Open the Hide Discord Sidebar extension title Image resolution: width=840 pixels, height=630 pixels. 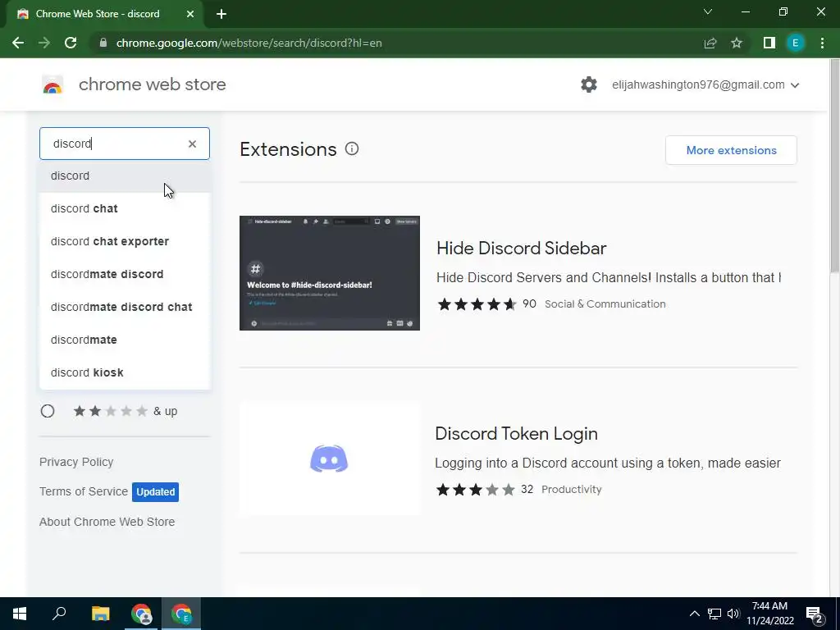point(521,248)
